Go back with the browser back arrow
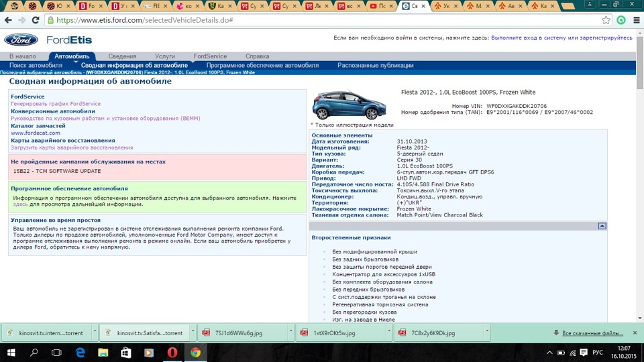This screenshot has height=362, width=644. 8,20
